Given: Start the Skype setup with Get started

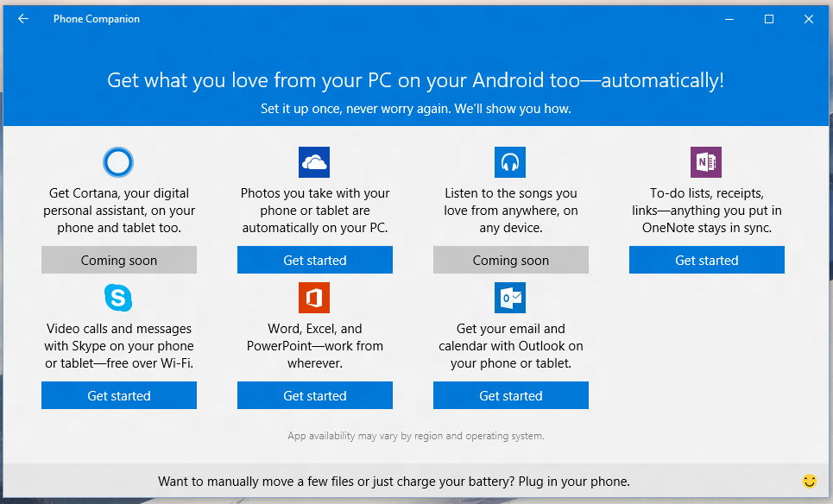Looking at the screenshot, I should click(x=119, y=395).
